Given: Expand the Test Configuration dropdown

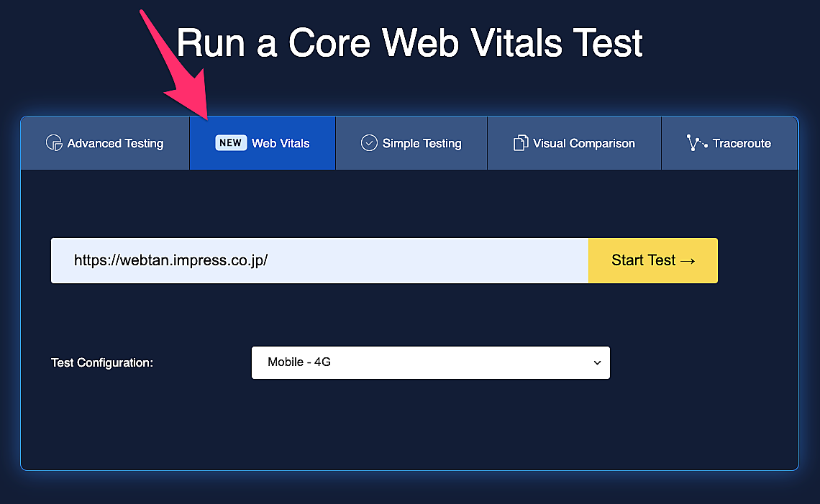Looking at the screenshot, I should click(430, 362).
